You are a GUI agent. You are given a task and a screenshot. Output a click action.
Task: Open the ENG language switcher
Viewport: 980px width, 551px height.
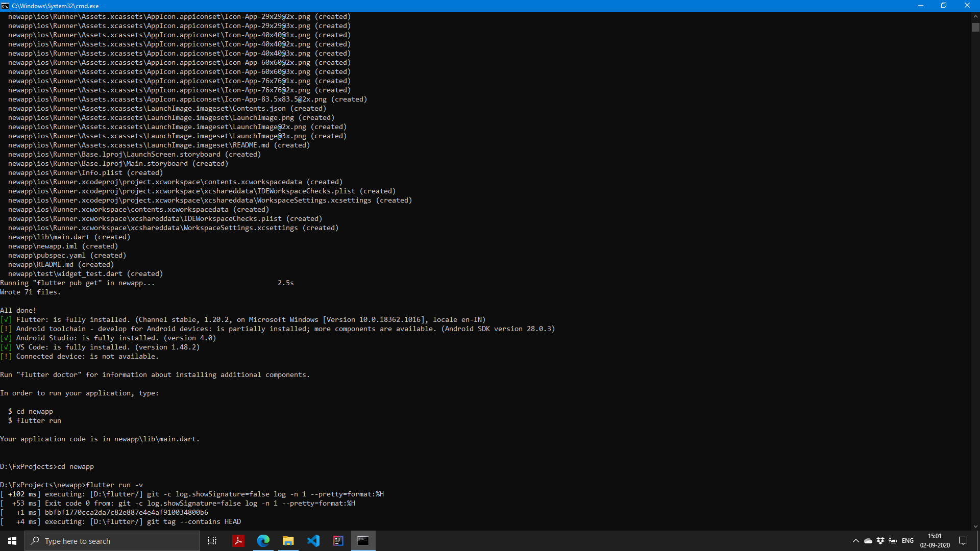[909, 541]
